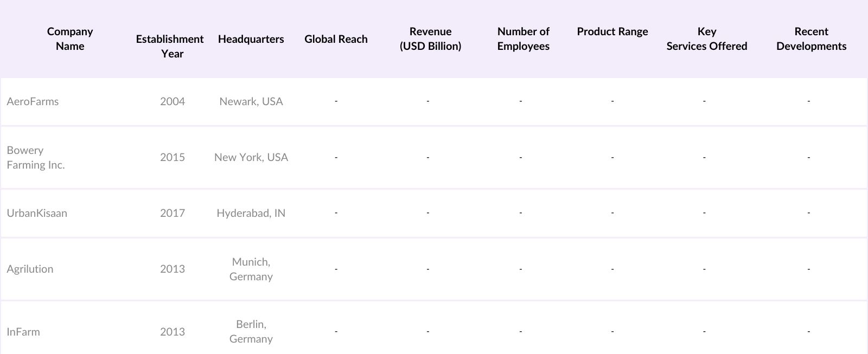Viewport: 868px width, 354px height.
Task: Click the 2017 establishment year cell
Action: click(x=173, y=213)
